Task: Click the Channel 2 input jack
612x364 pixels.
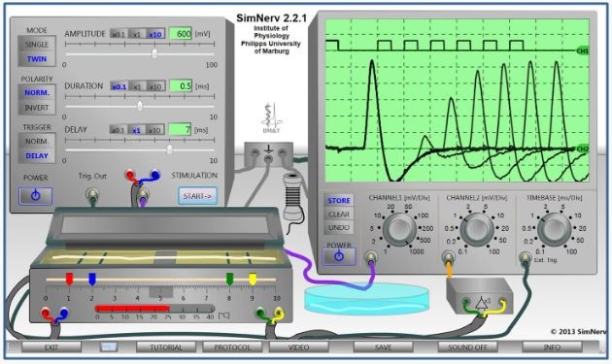Action: point(448,256)
